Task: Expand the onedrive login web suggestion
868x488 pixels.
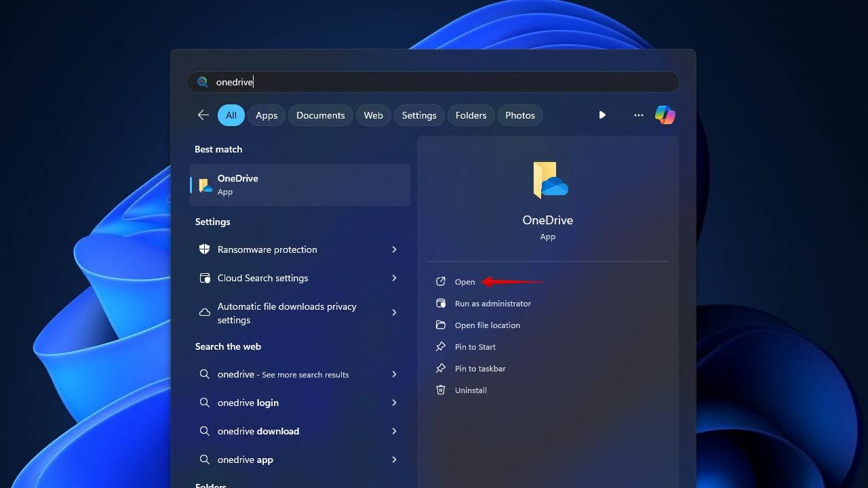Action: (x=247, y=403)
